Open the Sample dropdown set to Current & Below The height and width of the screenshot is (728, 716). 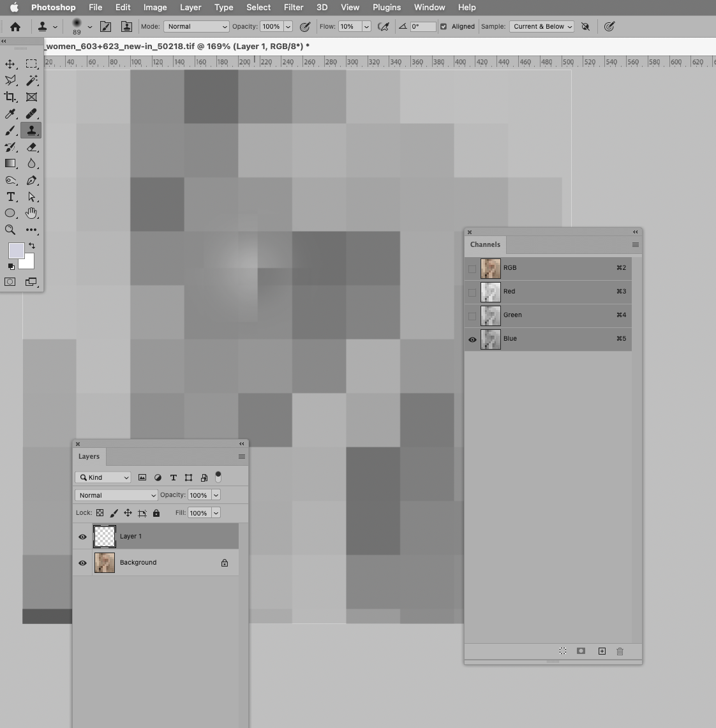(x=541, y=26)
